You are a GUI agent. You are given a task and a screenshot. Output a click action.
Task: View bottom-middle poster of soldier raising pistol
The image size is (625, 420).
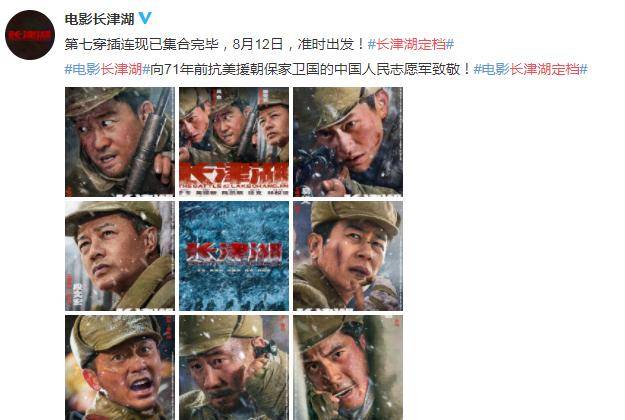[x=234, y=367]
